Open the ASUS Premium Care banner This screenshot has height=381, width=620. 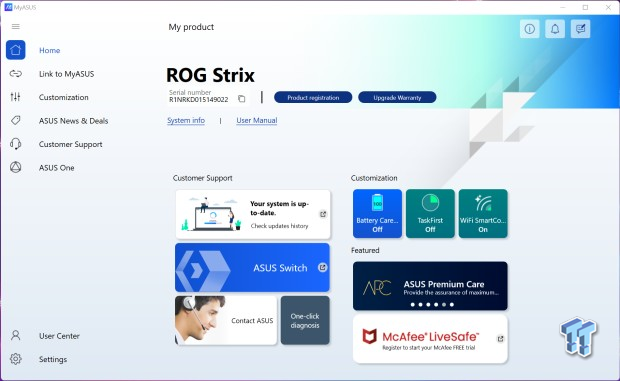click(430, 286)
